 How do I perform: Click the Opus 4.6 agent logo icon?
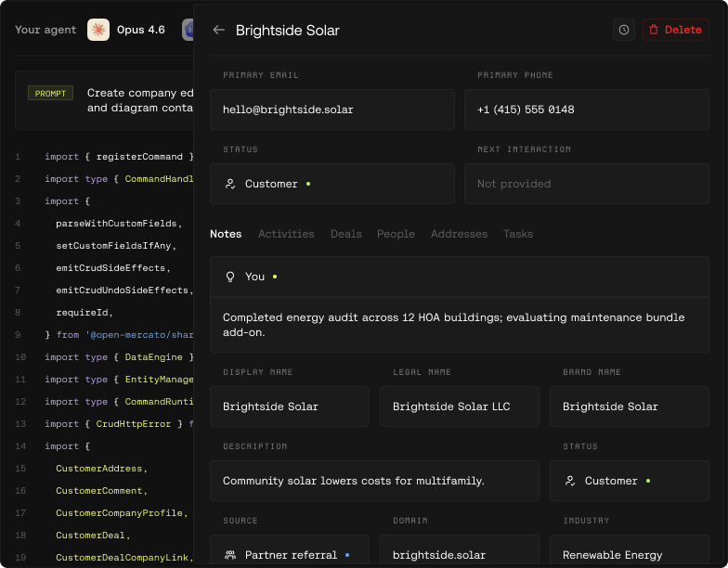coord(98,30)
